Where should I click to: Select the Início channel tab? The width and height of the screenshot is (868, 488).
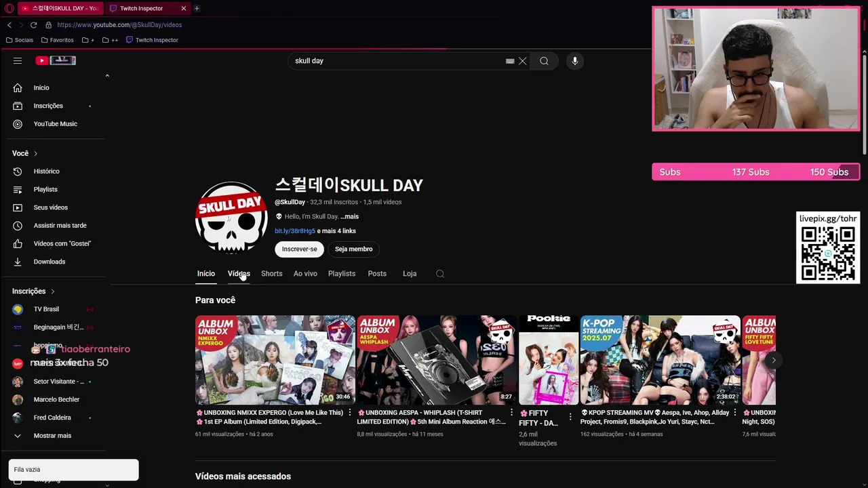coord(206,274)
